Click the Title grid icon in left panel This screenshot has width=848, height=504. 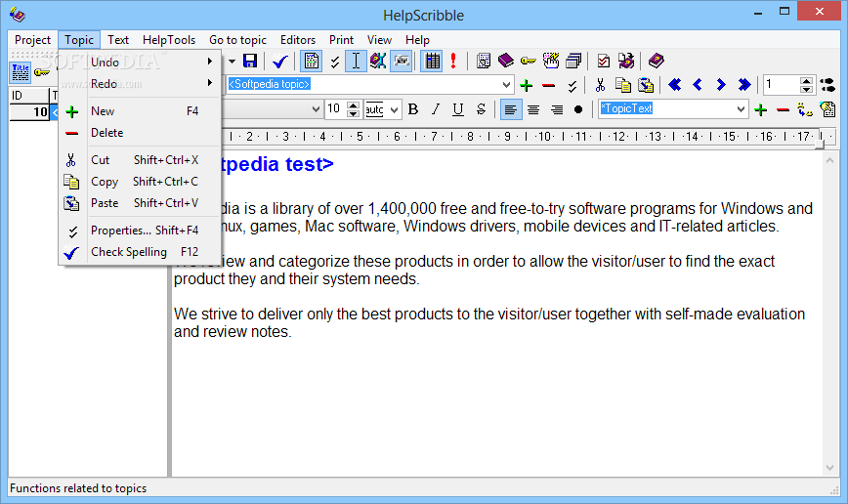coord(21,72)
